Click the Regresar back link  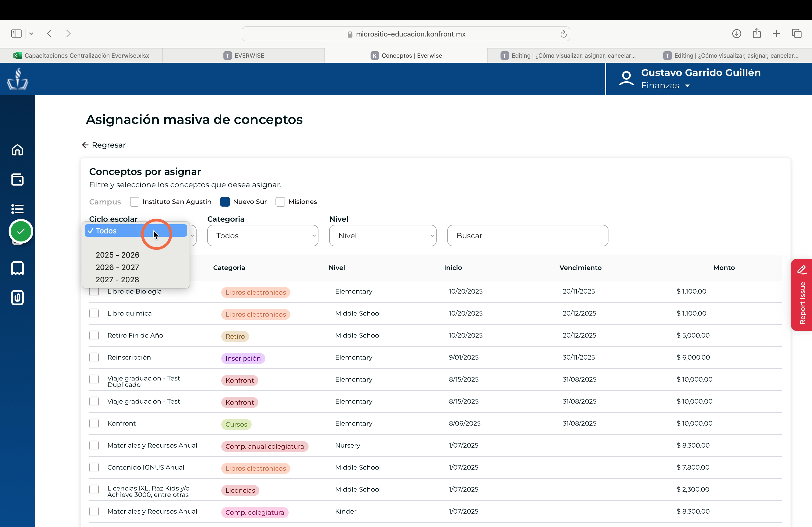(104, 145)
